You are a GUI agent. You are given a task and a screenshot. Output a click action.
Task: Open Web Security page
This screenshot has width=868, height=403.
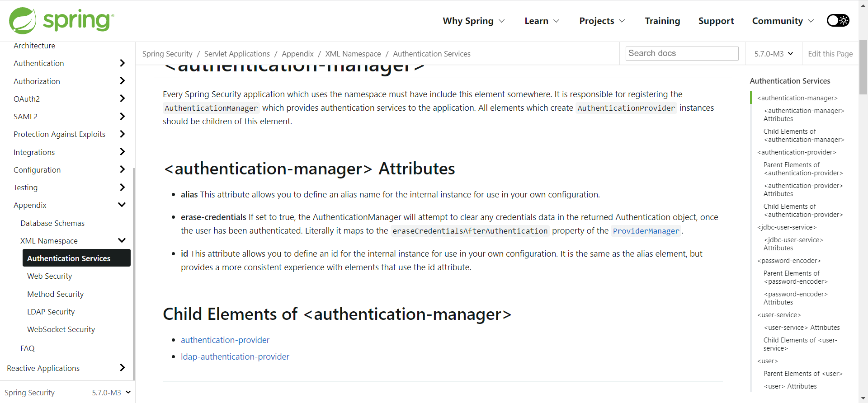50,276
